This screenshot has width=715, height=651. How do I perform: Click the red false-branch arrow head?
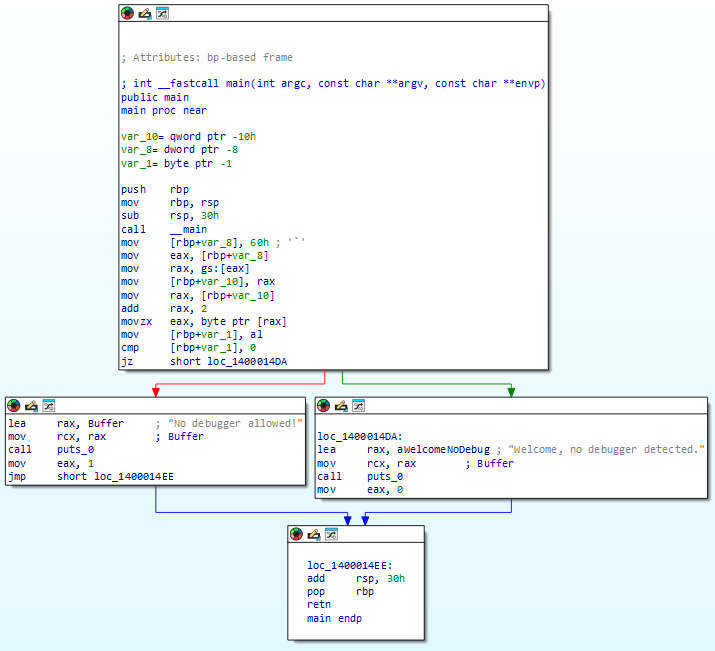pyautogui.click(x=156, y=392)
